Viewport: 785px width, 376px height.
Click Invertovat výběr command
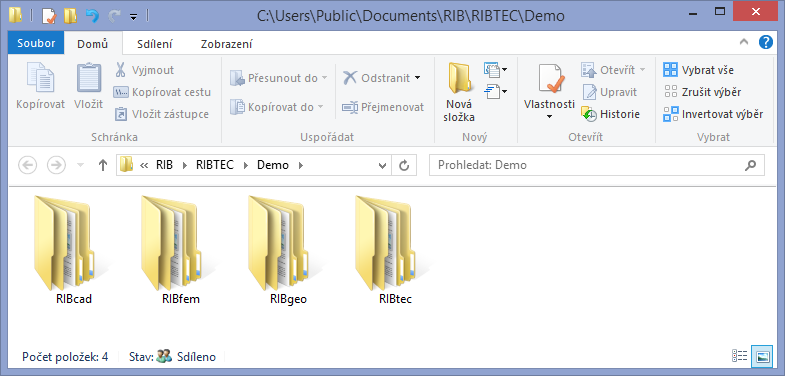coord(713,114)
